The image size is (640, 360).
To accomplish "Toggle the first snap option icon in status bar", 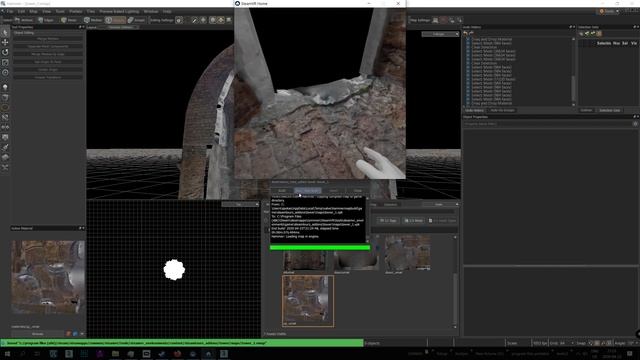I will coord(591,343).
